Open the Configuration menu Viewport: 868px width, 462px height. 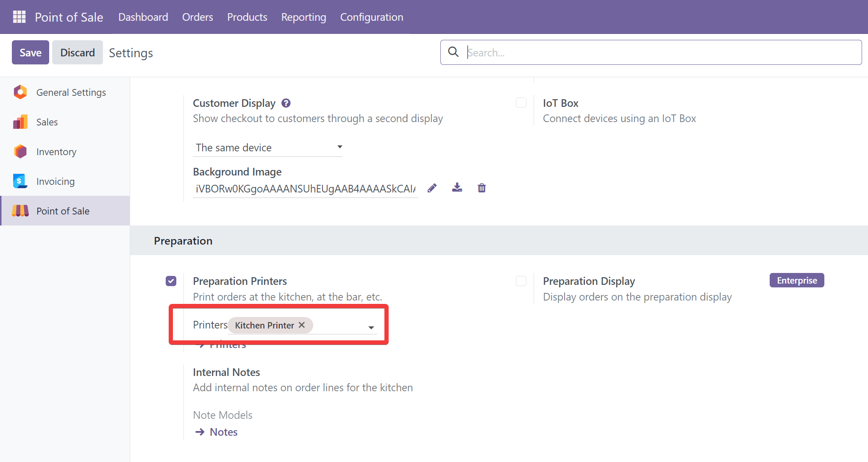tap(371, 17)
